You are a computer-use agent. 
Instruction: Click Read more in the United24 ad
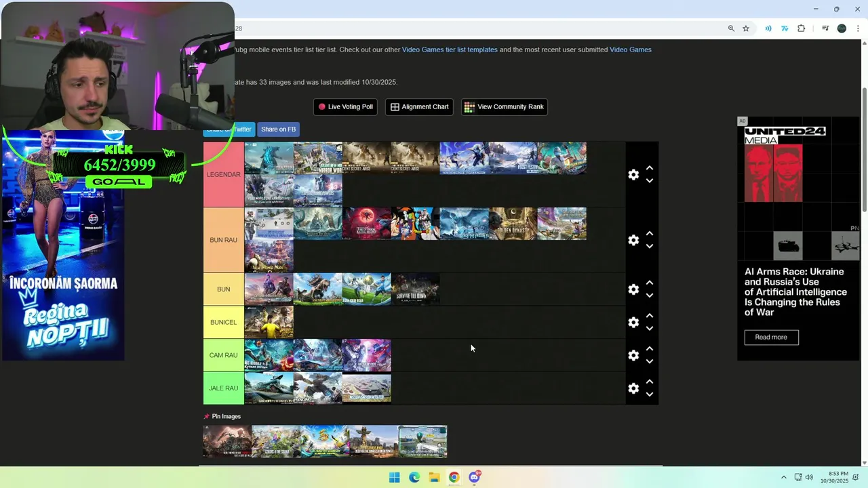tap(771, 337)
